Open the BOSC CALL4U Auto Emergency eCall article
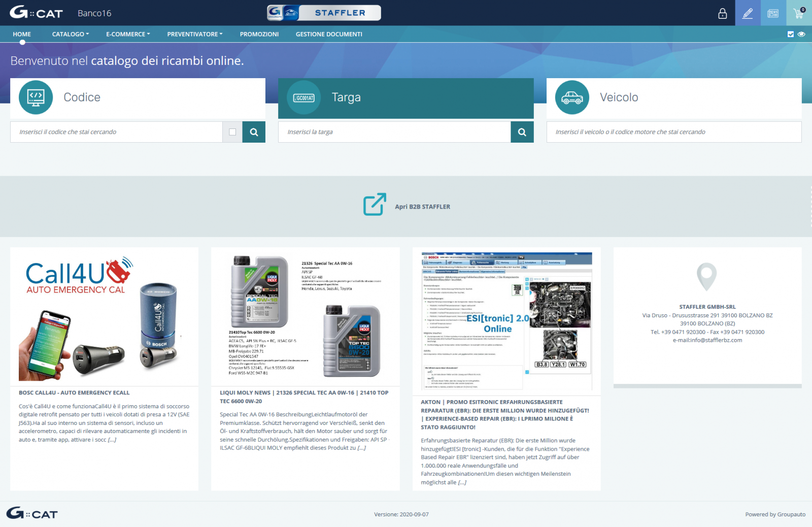The height and width of the screenshot is (527, 812). 74,392
